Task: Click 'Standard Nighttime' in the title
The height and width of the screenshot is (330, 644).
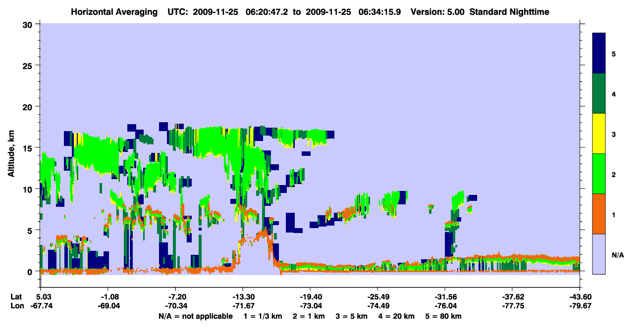Action: pyautogui.click(x=509, y=11)
